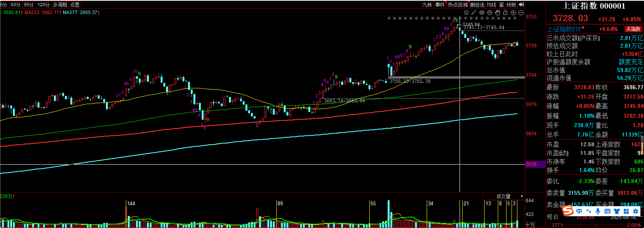This screenshot has width=644, height=228.
Task: Click the 3683.74-3683.98 gap label
Action: point(345,101)
